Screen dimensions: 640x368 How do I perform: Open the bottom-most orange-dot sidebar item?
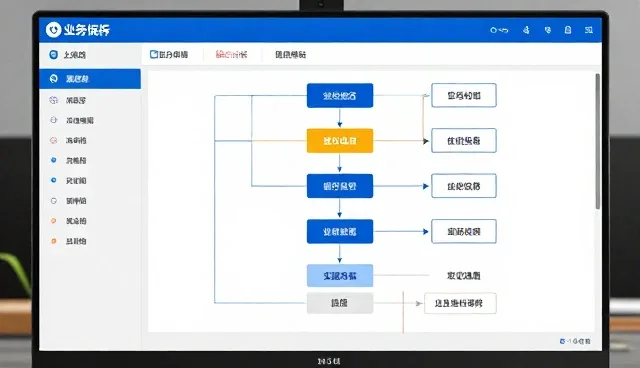coord(90,241)
